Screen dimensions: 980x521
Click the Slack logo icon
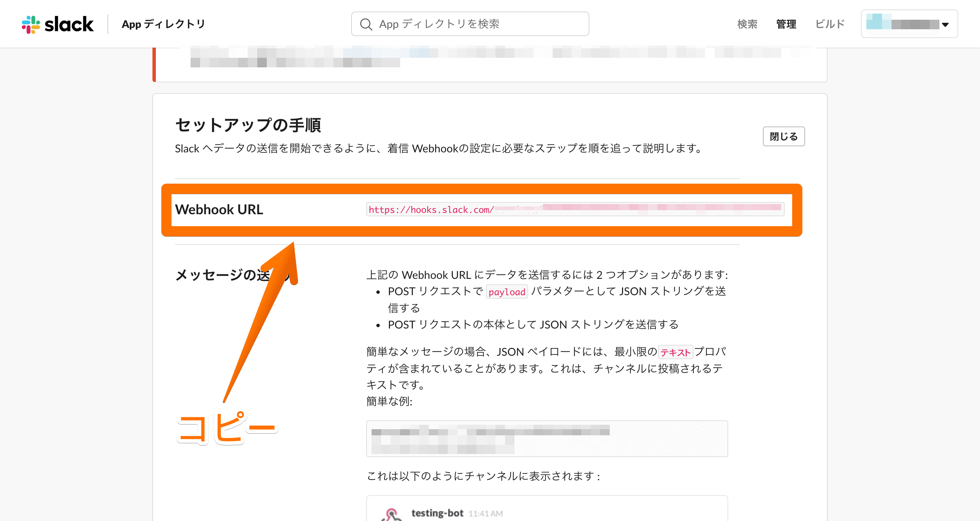31,24
